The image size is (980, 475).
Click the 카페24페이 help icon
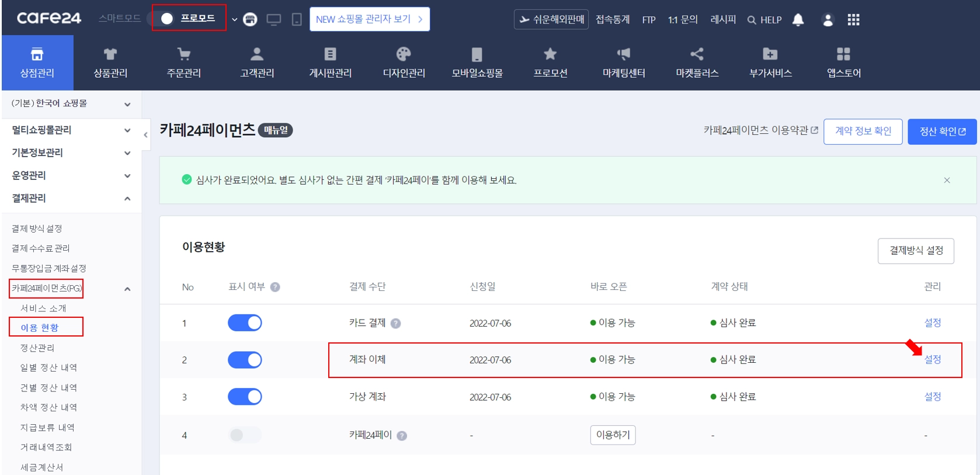[x=402, y=435]
